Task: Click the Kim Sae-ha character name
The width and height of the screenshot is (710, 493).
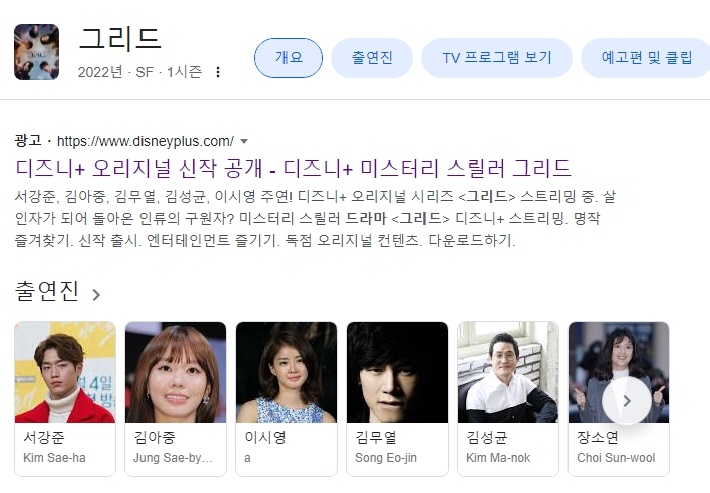Action: (x=54, y=458)
